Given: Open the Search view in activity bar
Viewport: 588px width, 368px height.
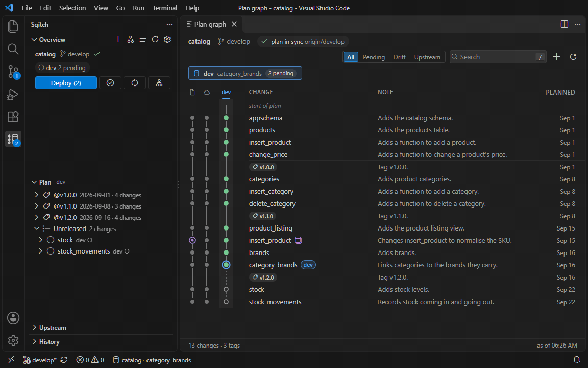Looking at the screenshot, I should (13, 49).
